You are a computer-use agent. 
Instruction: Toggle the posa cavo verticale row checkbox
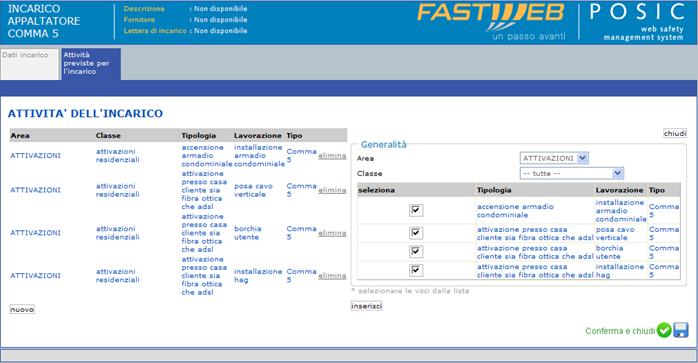click(x=416, y=233)
